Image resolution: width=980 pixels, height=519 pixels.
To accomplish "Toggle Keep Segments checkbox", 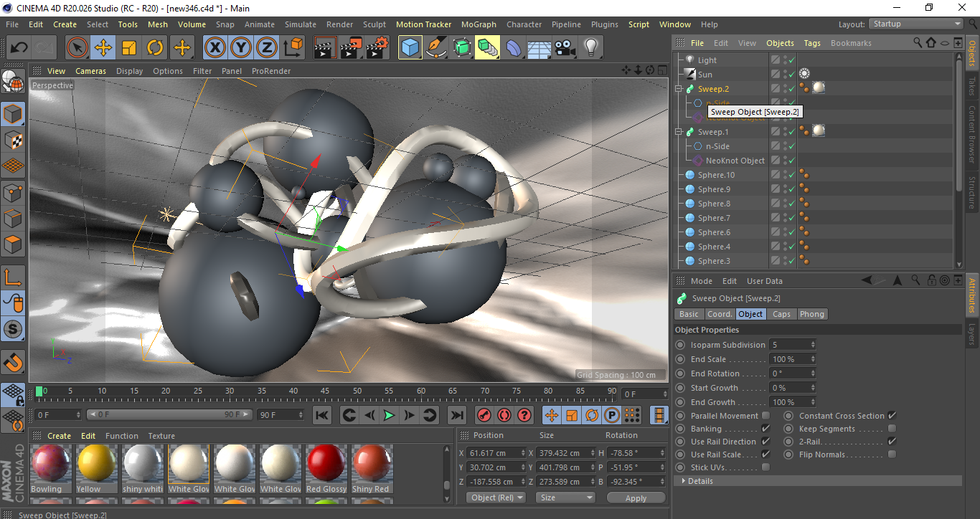I will pyautogui.click(x=892, y=429).
